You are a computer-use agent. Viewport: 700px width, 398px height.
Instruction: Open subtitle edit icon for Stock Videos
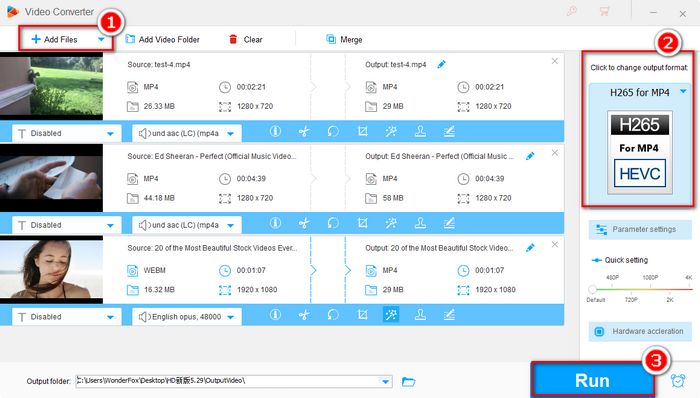pyautogui.click(x=449, y=315)
